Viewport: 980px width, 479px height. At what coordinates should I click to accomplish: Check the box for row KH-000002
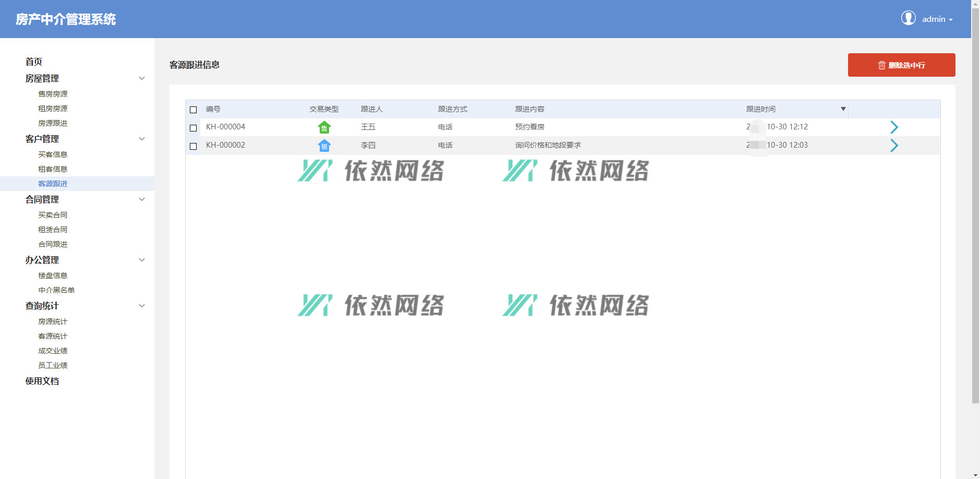point(193,146)
